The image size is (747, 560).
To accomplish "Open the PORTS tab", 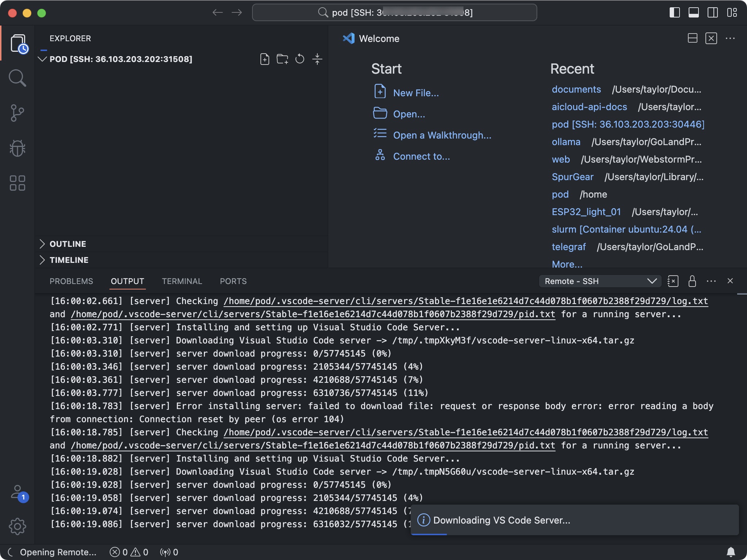I will [233, 281].
